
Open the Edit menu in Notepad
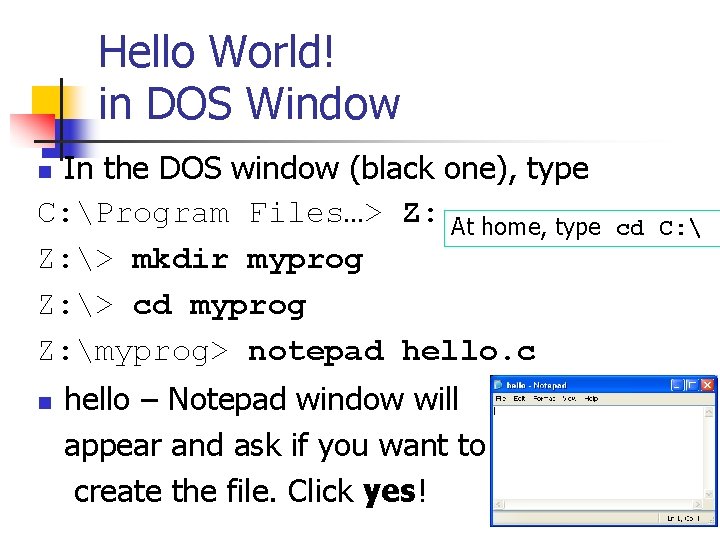519,398
